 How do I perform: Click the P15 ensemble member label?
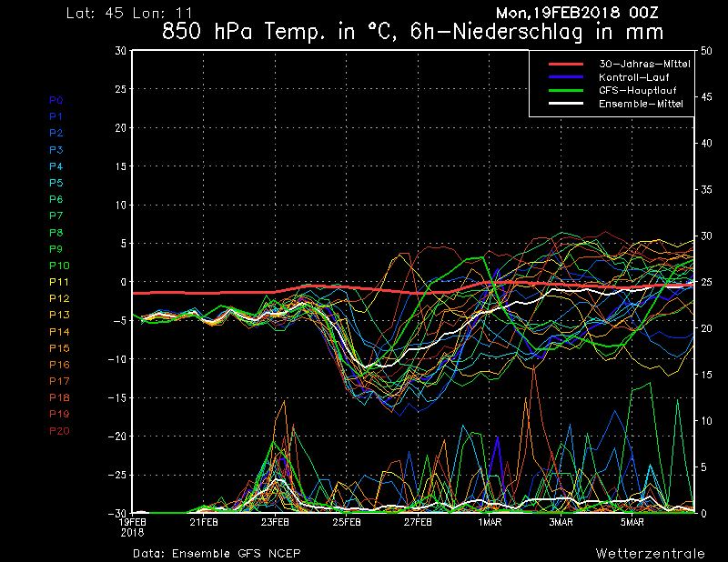coord(59,348)
